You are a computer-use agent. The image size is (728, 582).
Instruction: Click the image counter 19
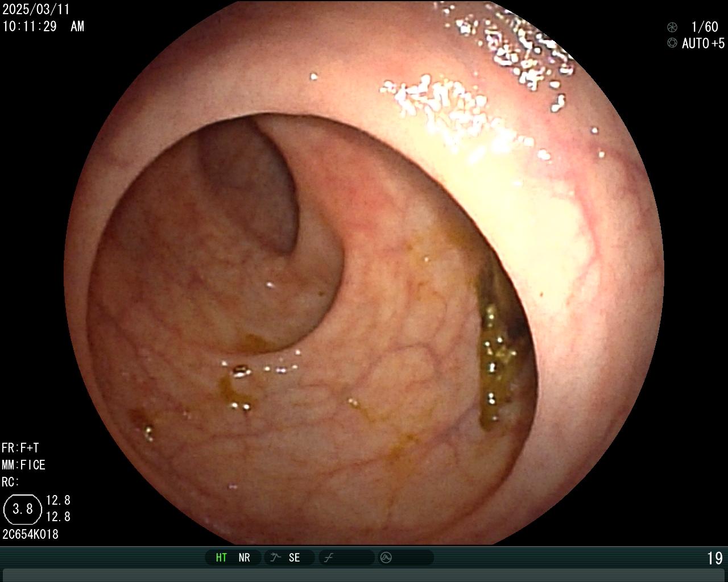point(715,559)
